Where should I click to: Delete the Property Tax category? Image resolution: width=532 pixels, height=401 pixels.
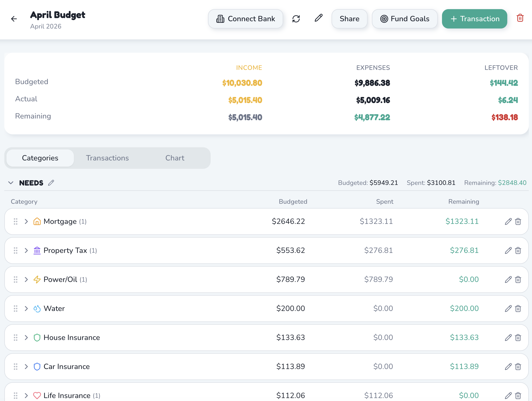(518, 250)
